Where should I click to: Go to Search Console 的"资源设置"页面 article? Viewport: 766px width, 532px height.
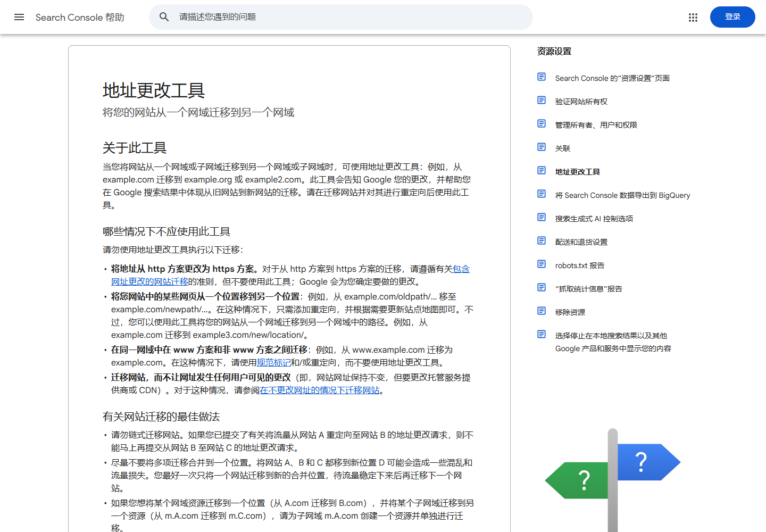tap(612, 78)
